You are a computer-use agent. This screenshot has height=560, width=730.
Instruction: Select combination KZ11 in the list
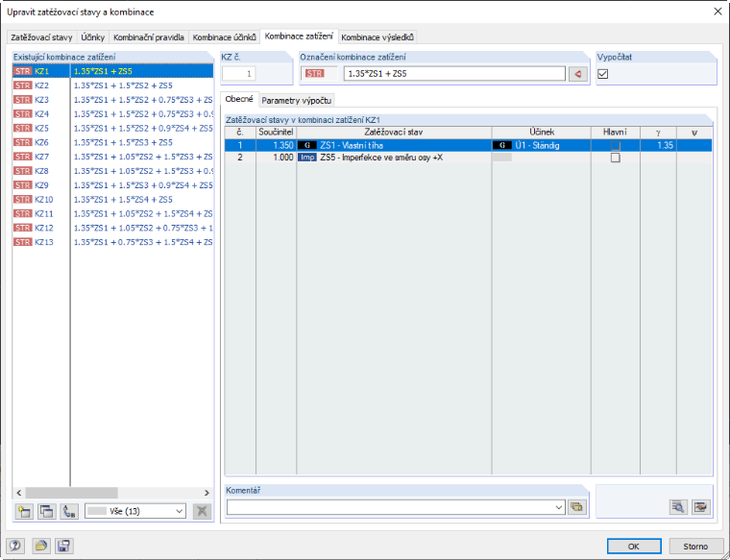113,213
